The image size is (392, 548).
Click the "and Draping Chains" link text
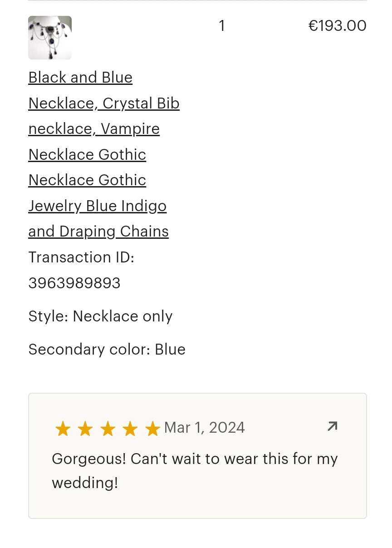tap(98, 232)
